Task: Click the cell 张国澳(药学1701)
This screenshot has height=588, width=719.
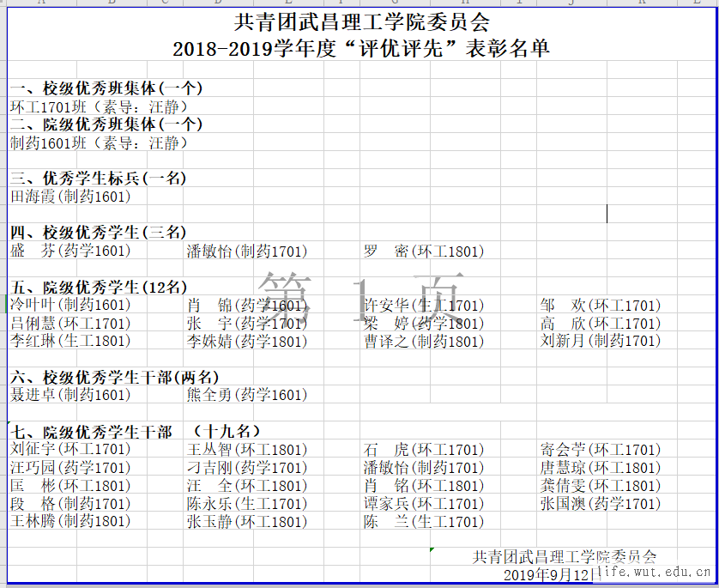Action: click(601, 503)
